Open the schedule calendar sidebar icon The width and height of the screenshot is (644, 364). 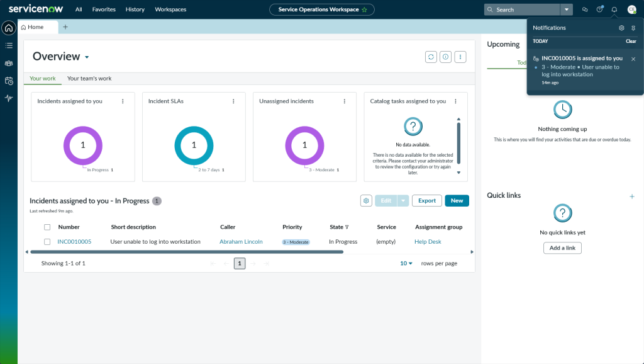coord(9,81)
